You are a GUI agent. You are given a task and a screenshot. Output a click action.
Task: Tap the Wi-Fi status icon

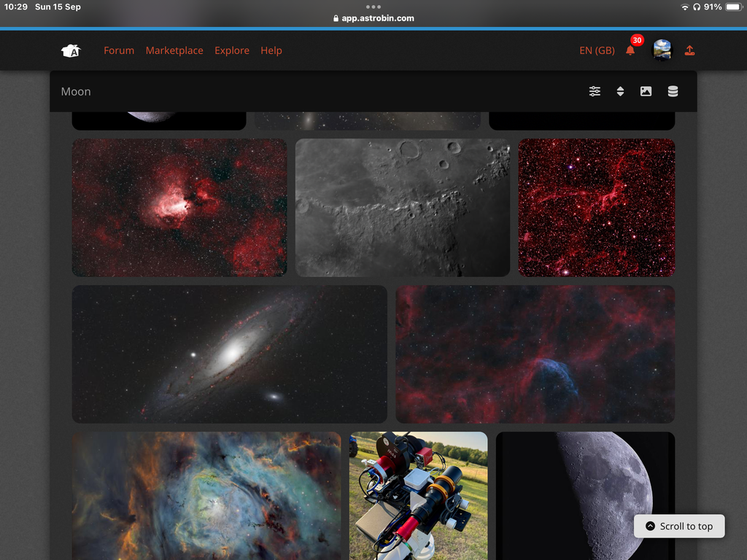pos(684,7)
